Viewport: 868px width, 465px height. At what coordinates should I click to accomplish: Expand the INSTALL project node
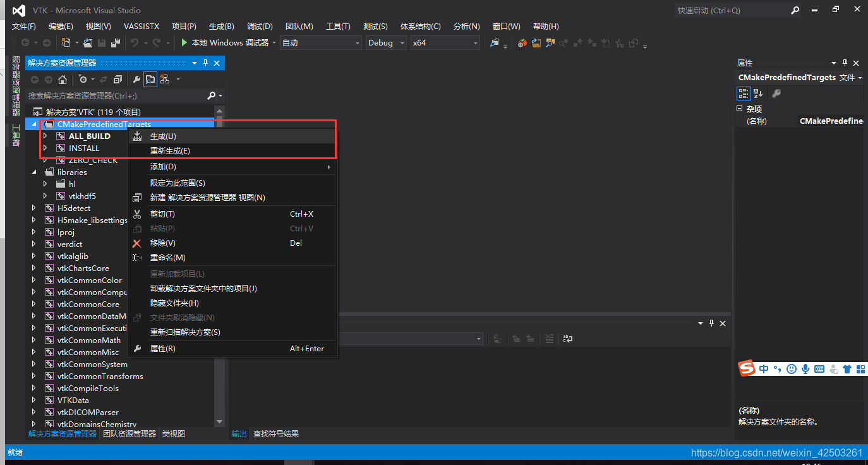click(45, 148)
